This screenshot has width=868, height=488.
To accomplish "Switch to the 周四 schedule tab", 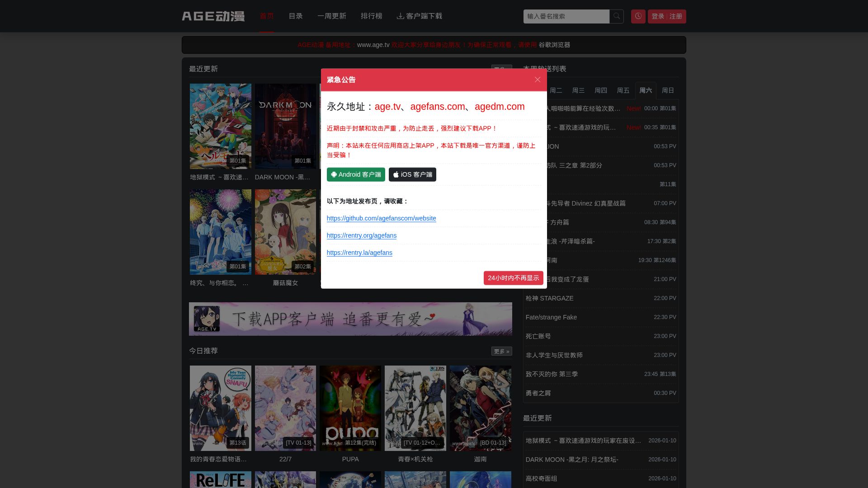I will 600,90.
